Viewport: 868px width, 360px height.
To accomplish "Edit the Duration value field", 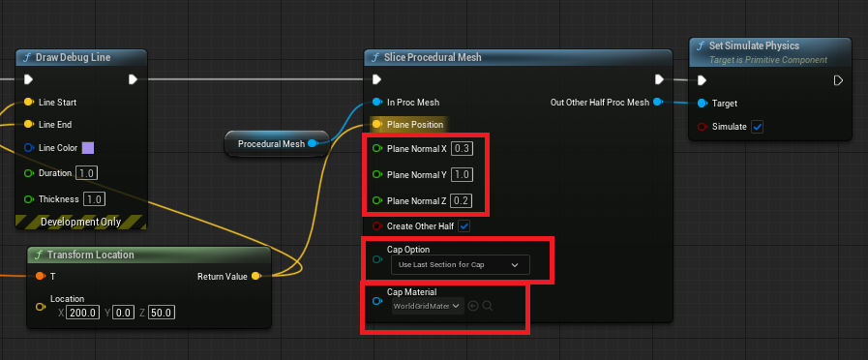I will click(x=86, y=173).
